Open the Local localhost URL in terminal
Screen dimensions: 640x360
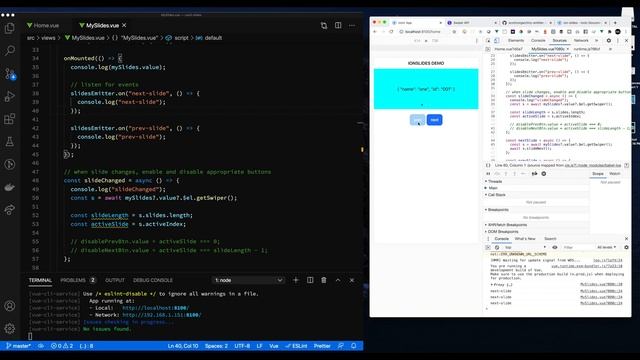coord(156,308)
